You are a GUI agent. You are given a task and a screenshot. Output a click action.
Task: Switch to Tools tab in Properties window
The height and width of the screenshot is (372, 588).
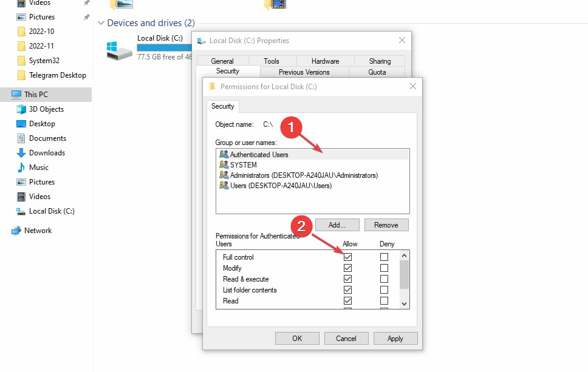[272, 61]
